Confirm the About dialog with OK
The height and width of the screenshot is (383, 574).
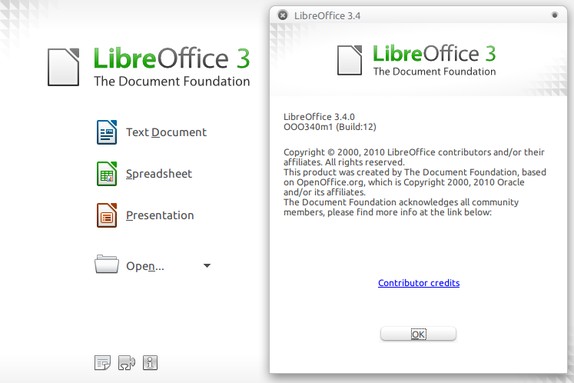coord(418,334)
